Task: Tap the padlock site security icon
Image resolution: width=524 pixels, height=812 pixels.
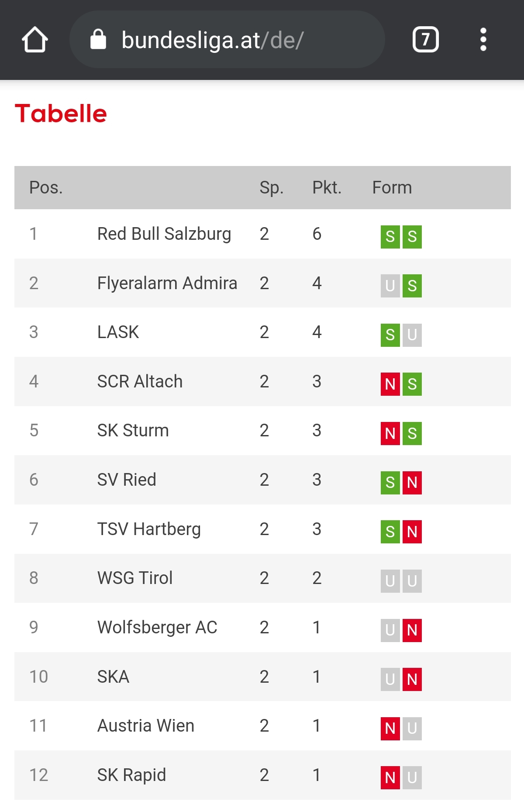Action: pos(98,39)
